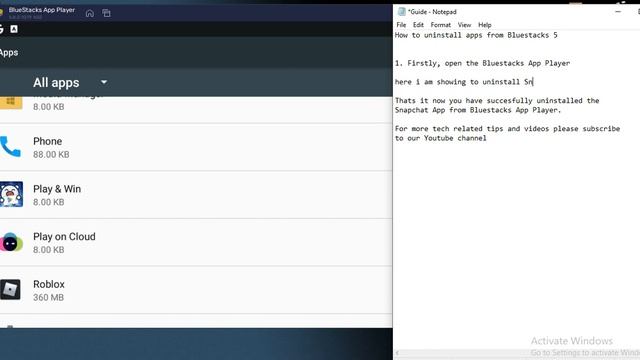Open the View menu in Notepad

click(464, 25)
